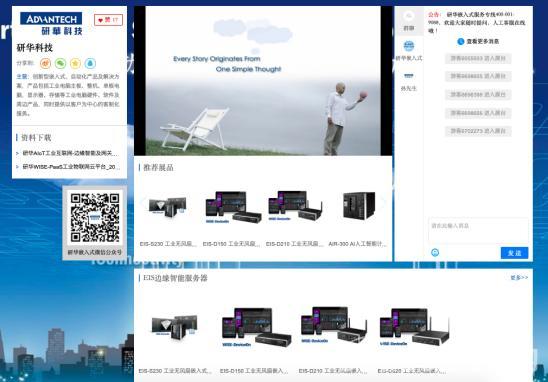The height and width of the screenshot is (382, 548).
Task: Open EIS-D210 thumbnail in 推荐展品
Action: [x=295, y=206]
